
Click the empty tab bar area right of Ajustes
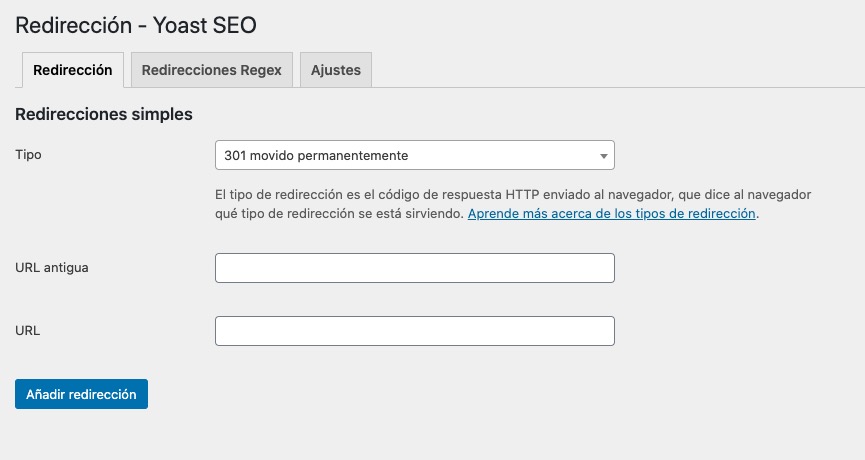[600, 71]
